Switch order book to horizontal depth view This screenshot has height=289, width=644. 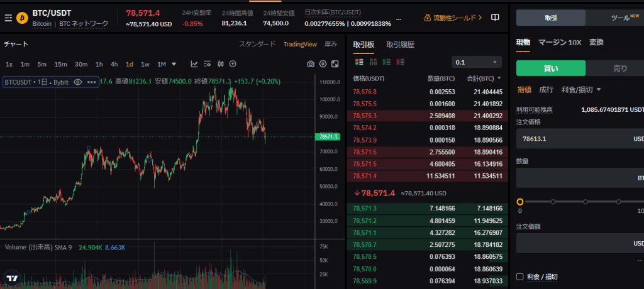[x=374, y=62]
